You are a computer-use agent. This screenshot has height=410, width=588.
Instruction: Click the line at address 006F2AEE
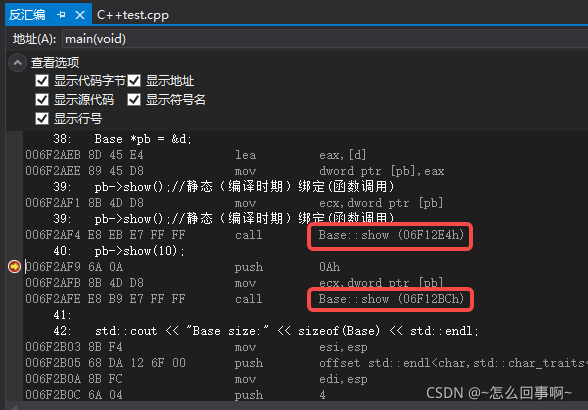(234, 171)
